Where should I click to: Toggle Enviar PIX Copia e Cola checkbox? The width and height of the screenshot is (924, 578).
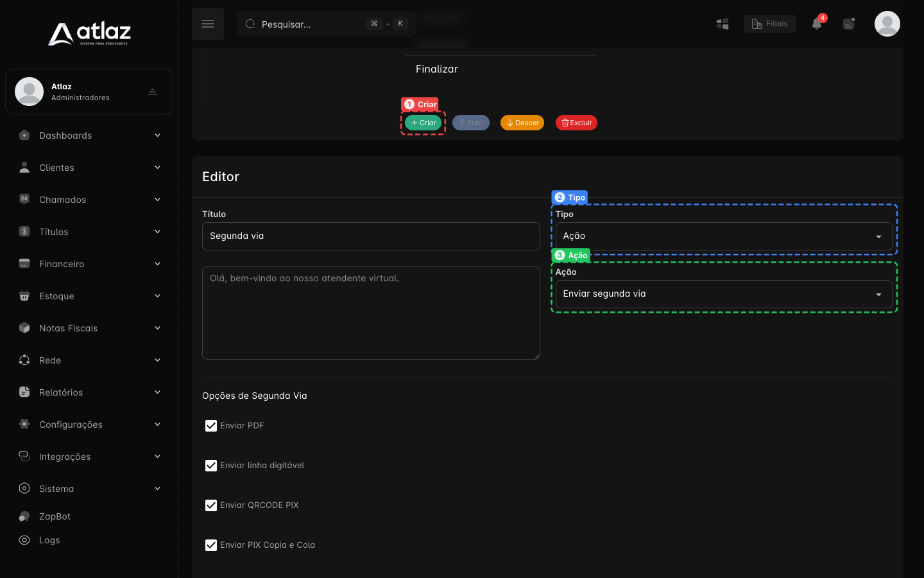(x=211, y=545)
